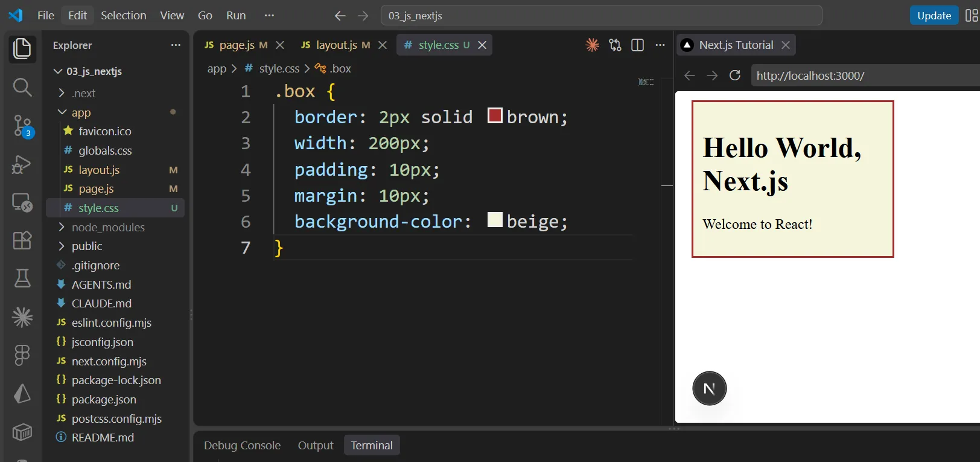Screen dimensions: 980x462
Task: Open the brown color picker swatch
Action: (x=495, y=115)
